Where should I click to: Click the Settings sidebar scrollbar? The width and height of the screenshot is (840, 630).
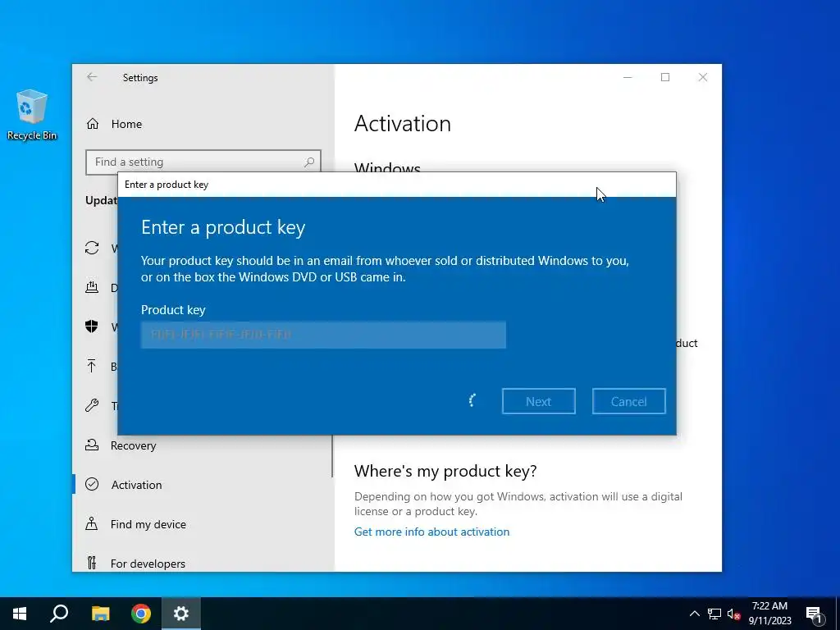(x=332, y=455)
